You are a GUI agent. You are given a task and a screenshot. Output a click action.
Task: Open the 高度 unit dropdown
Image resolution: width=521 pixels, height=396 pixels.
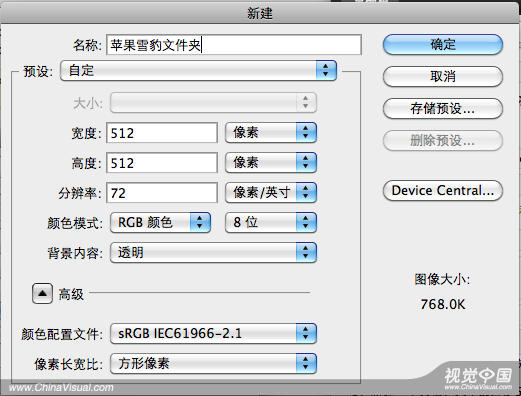click(271, 162)
